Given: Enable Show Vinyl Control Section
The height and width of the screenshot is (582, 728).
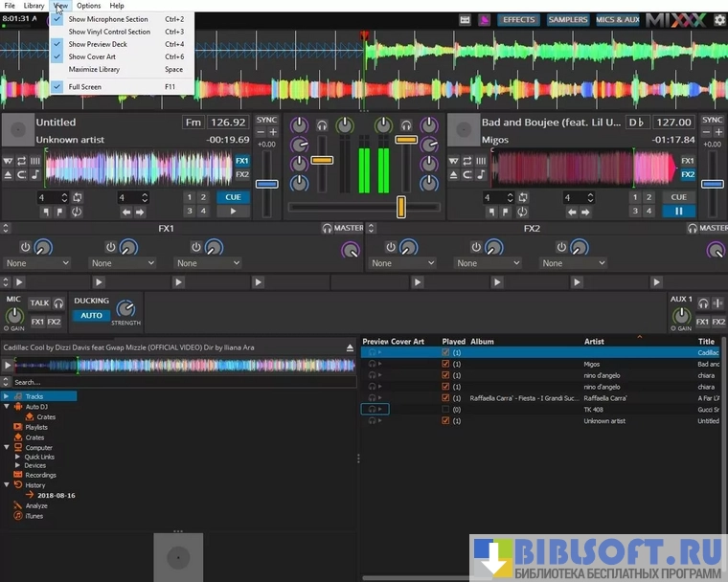Looking at the screenshot, I should pos(108,32).
